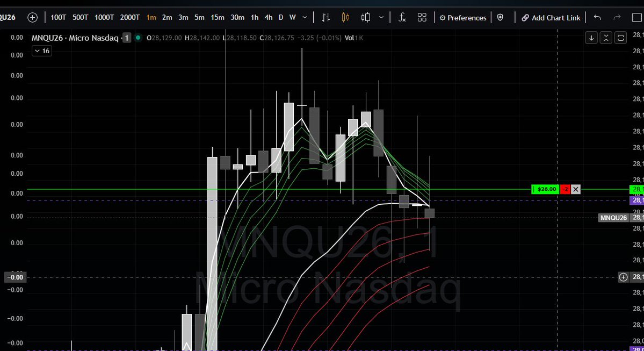
Task: Open the indicators fx icon
Action: (402, 17)
